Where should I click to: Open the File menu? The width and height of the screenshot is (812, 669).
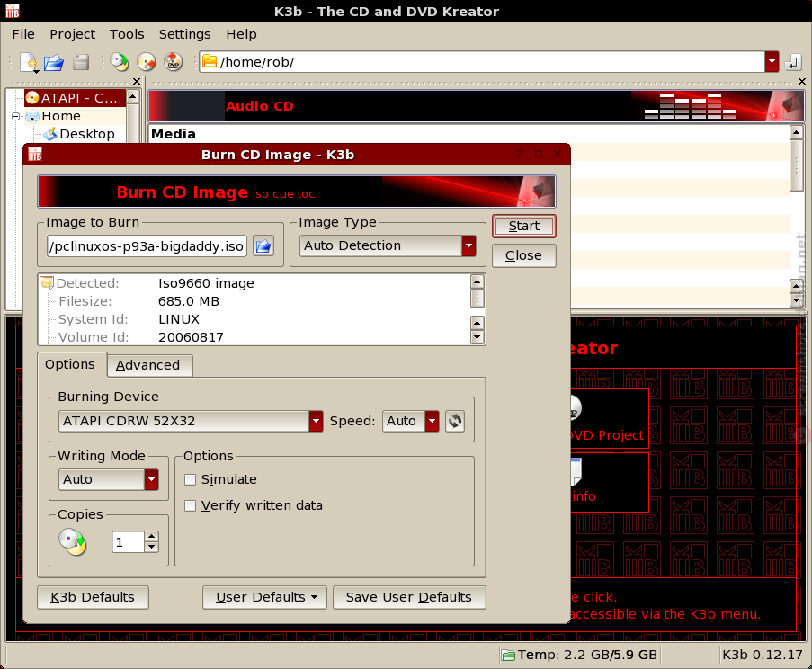(23, 35)
